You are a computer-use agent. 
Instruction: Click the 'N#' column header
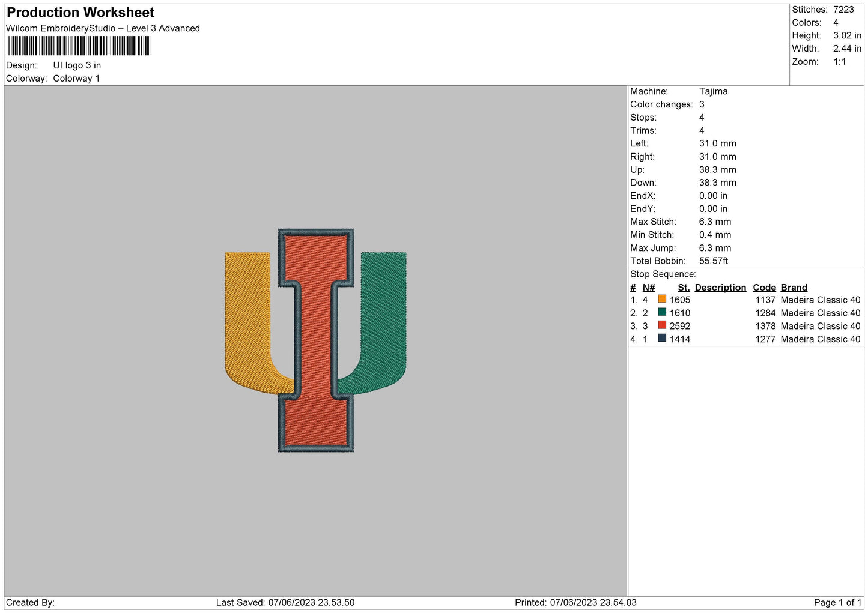coord(648,288)
